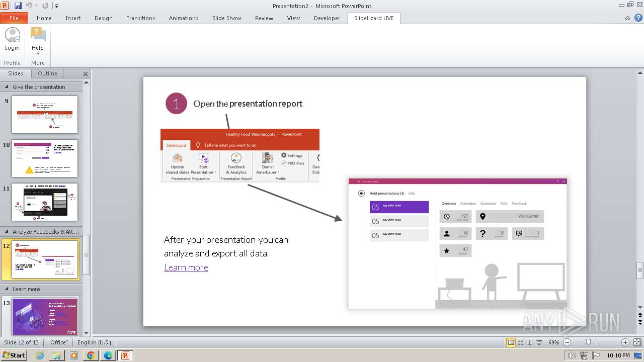This screenshot has width=644, height=362.
Task: Collapse the Learn more section
Action: 6,289
